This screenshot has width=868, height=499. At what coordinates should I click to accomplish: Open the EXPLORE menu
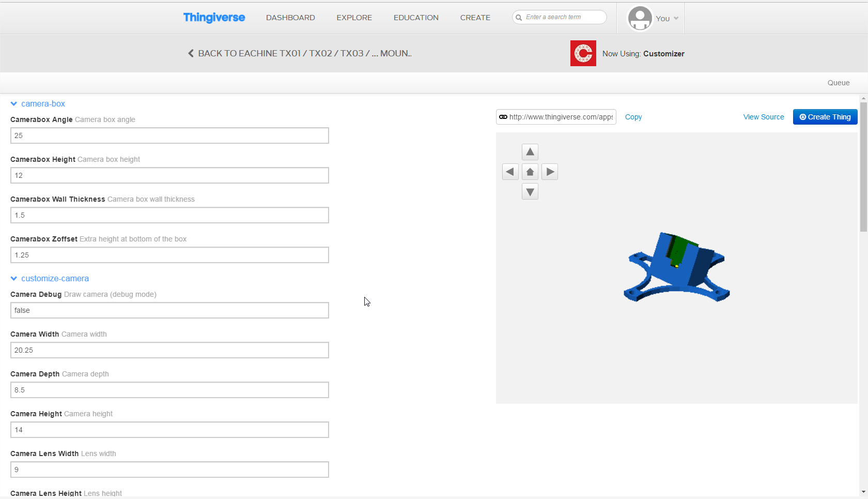coord(354,18)
